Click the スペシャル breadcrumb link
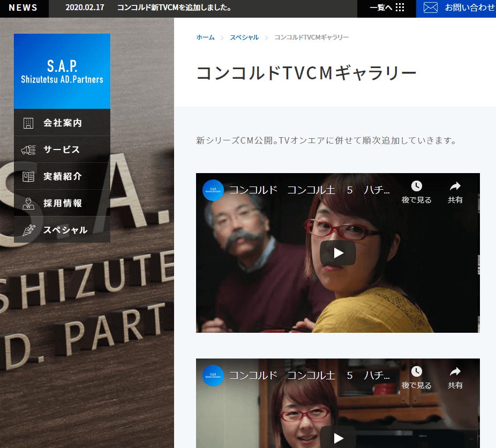 [244, 38]
